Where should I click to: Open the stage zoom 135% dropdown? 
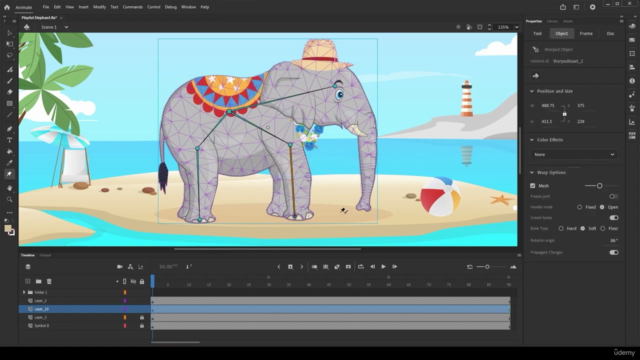517,27
